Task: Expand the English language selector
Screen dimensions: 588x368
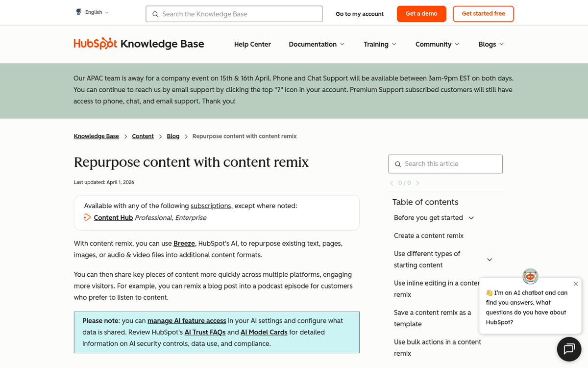Action: pyautogui.click(x=95, y=11)
